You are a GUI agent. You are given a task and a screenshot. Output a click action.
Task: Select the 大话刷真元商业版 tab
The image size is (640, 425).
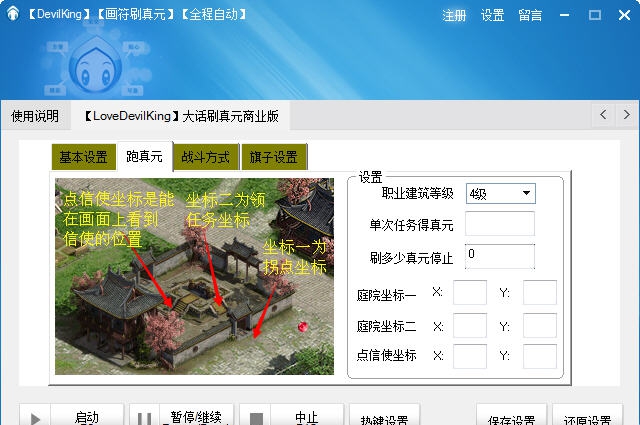181,116
